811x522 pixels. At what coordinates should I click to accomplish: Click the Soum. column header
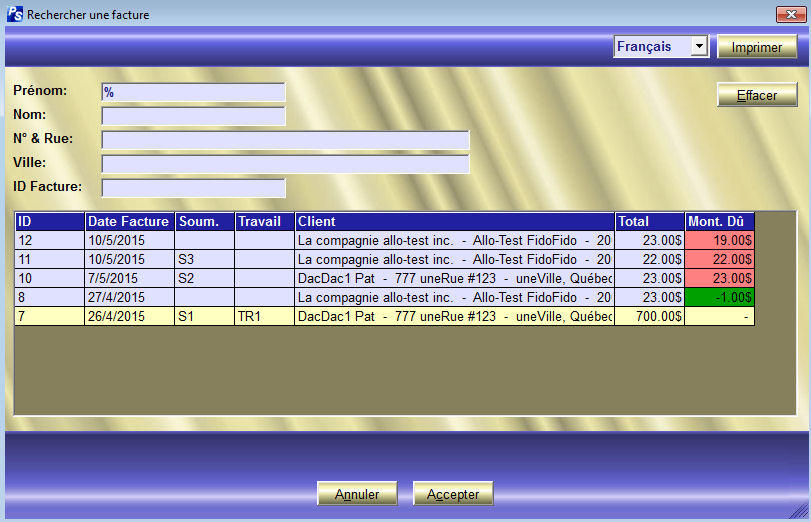click(x=205, y=221)
